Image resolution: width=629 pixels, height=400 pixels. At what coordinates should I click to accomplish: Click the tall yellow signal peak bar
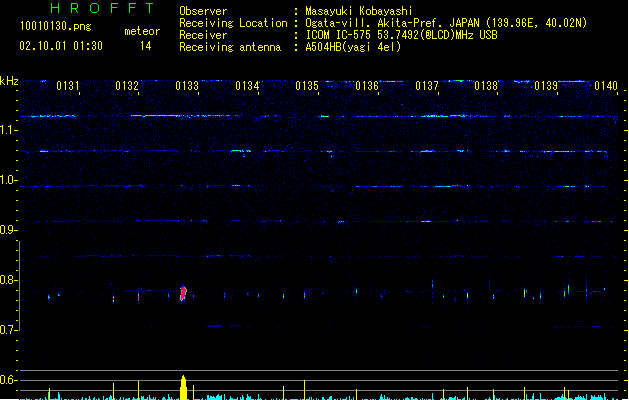(x=183, y=388)
